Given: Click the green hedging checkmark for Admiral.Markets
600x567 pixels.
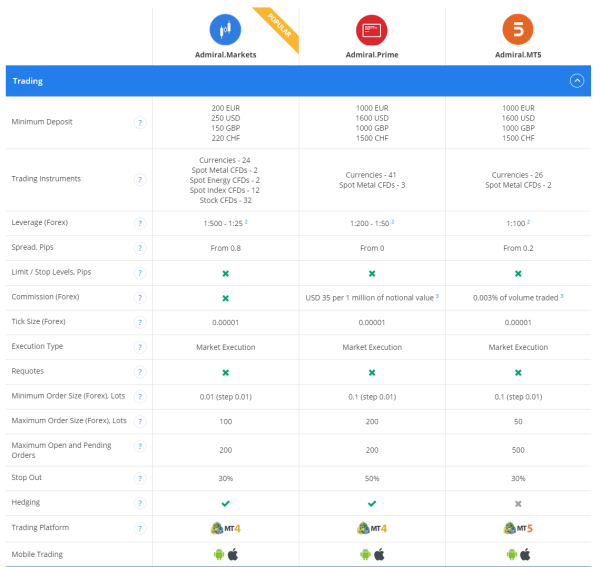Looking at the screenshot, I should click(225, 503).
